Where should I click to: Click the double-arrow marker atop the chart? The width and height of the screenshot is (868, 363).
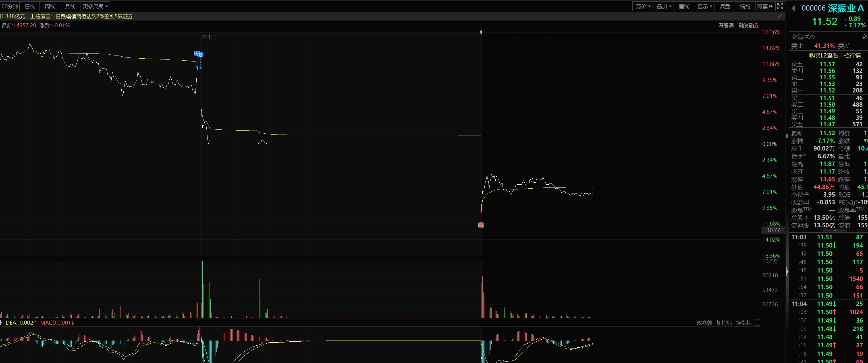481,32
